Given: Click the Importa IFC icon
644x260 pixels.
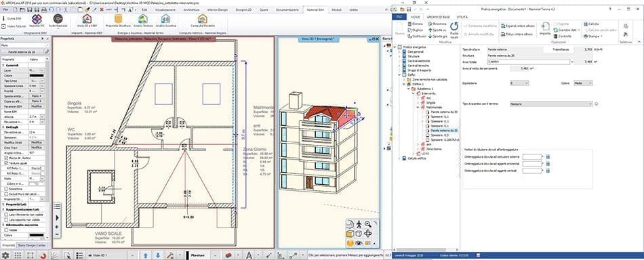Looking at the screenshot, I should point(37,19).
